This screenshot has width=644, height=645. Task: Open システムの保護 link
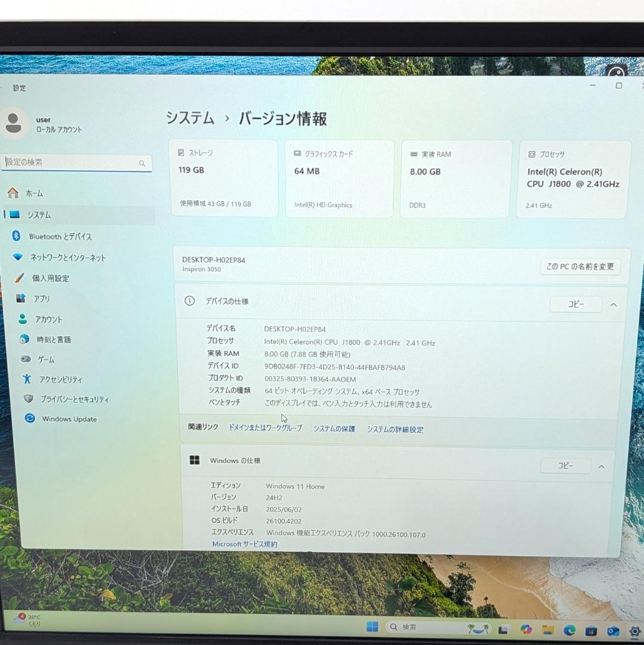click(334, 429)
